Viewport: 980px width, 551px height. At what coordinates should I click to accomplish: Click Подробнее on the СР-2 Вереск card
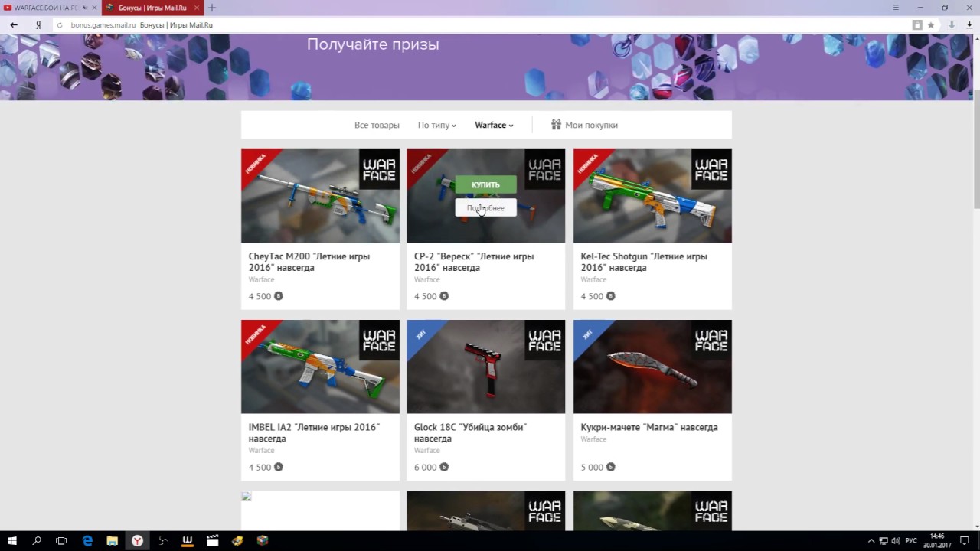pyautogui.click(x=485, y=207)
